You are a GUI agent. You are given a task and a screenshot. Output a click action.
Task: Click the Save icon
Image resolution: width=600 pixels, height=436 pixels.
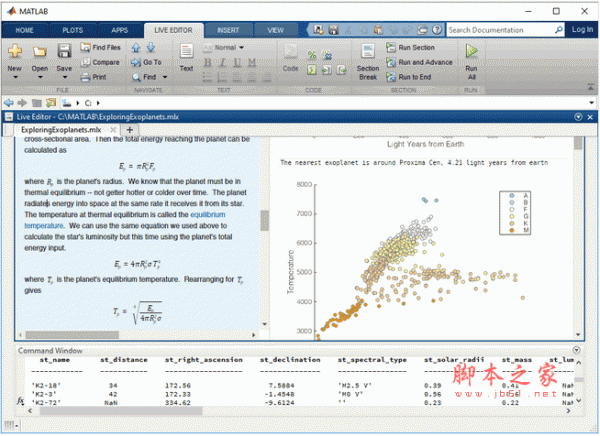tap(63, 52)
